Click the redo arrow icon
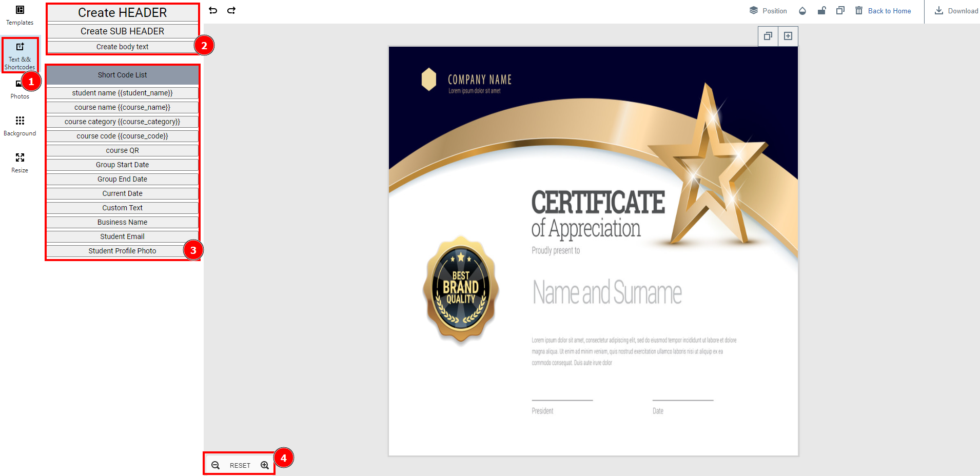Screen dimensions: 980x476 tap(231, 11)
